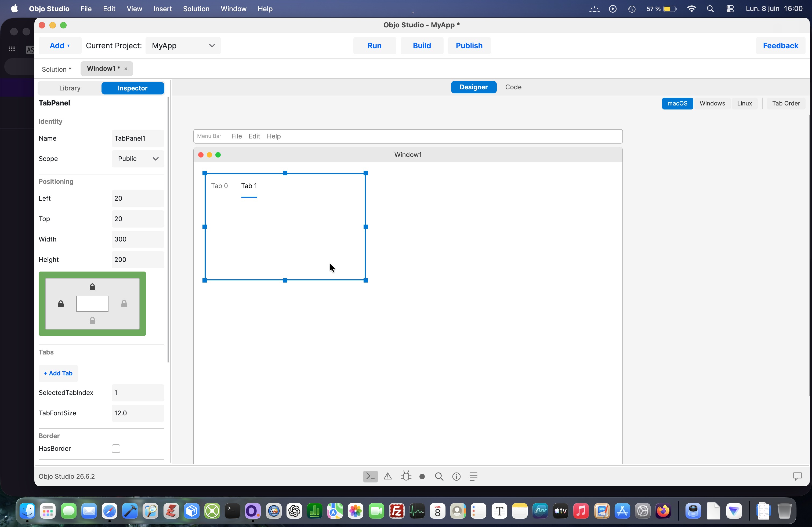Select Tab 1 in the designer TabPanel
Image resolution: width=812 pixels, height=527 pixels.
coord(249,186)
